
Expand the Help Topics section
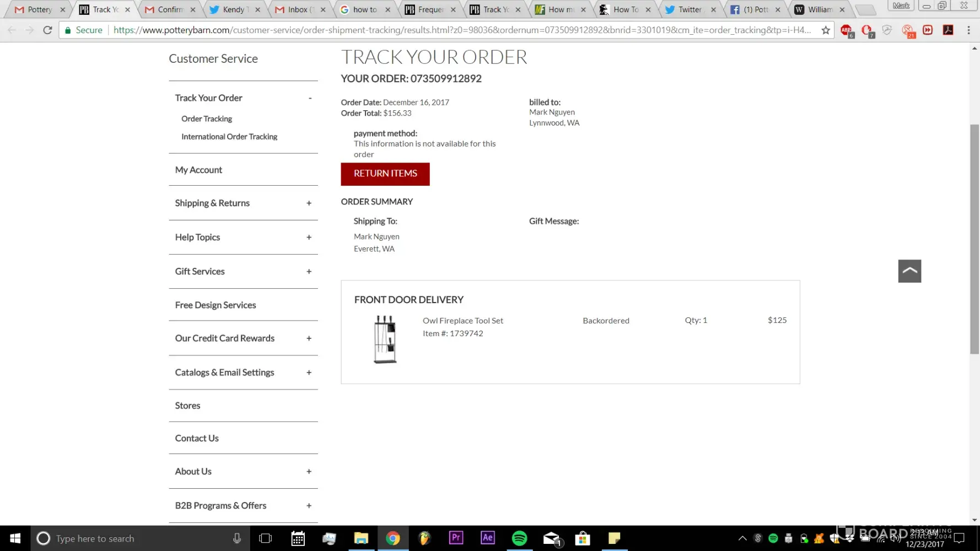(309, 237)
